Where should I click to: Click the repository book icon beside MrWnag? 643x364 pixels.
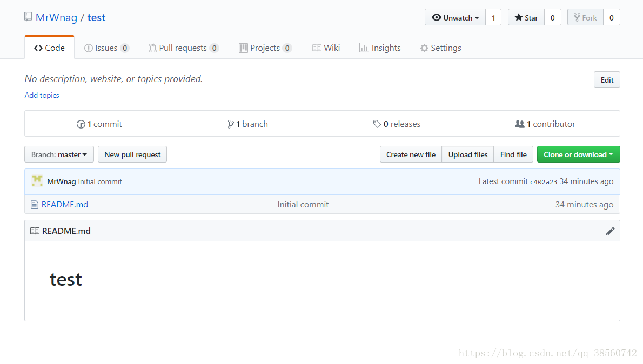click(28, 17)
